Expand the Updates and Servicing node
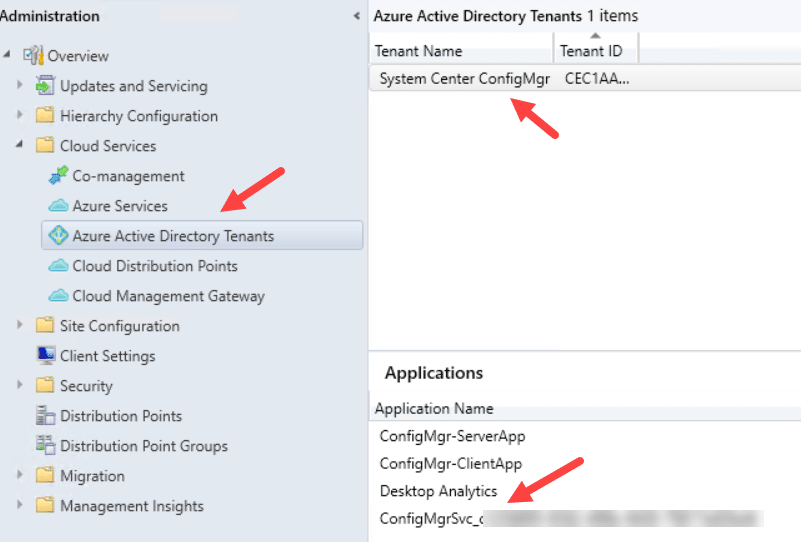The image size is (801, 542). [19, 84]
